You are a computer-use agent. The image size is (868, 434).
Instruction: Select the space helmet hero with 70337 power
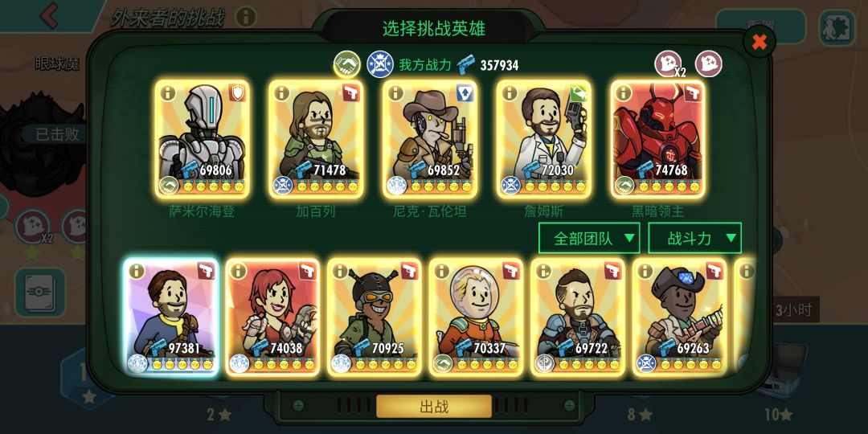click(x=476, y=317)
